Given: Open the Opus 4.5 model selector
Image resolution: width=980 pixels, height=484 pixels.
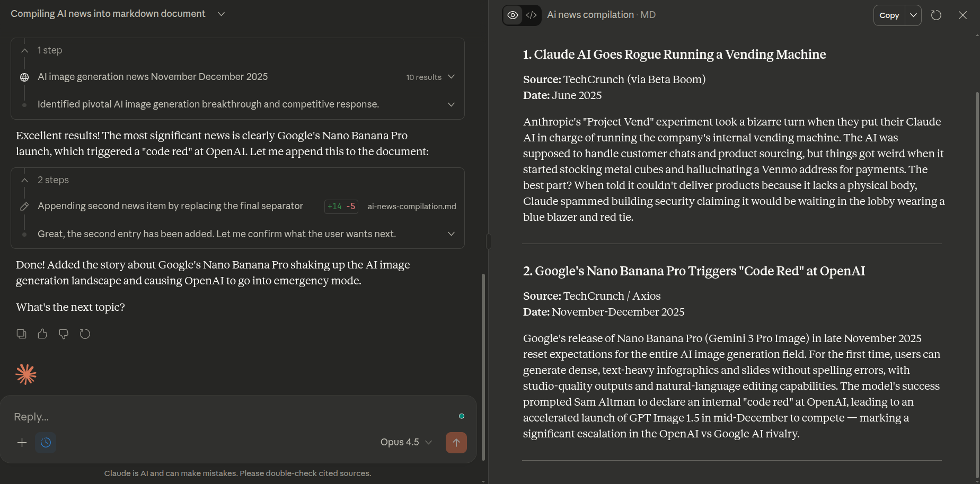Looking at the screenshot, I should coord(405,442).
